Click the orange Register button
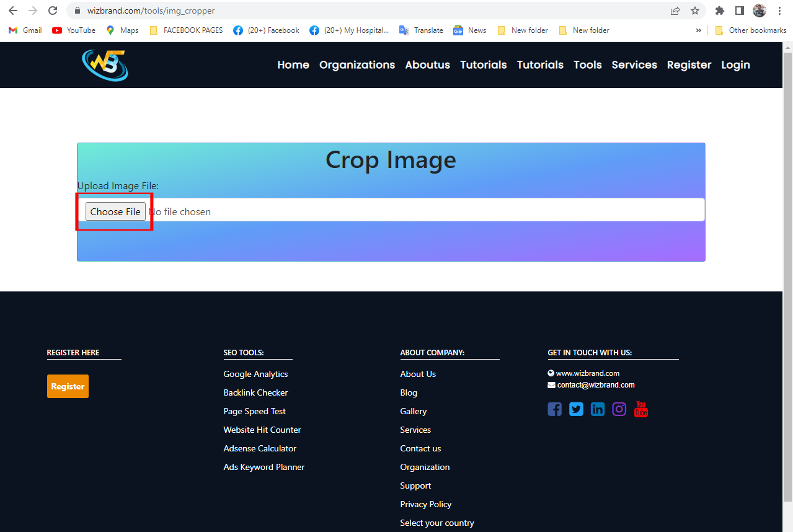Screen dimensions: 793x532 [68, 386]
